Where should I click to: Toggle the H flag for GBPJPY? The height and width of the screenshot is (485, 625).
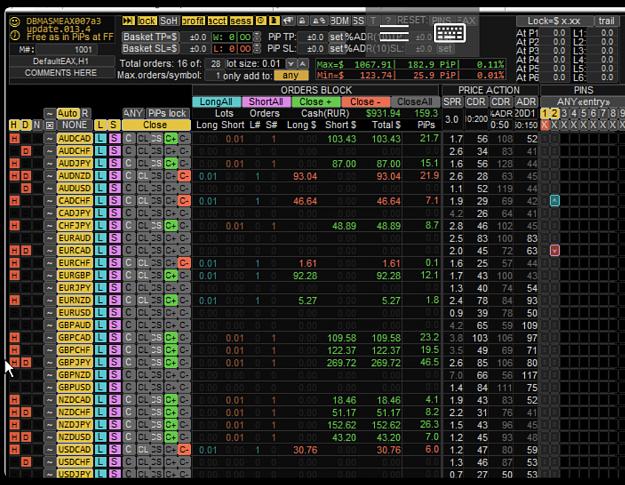click(x=15, y=363)
